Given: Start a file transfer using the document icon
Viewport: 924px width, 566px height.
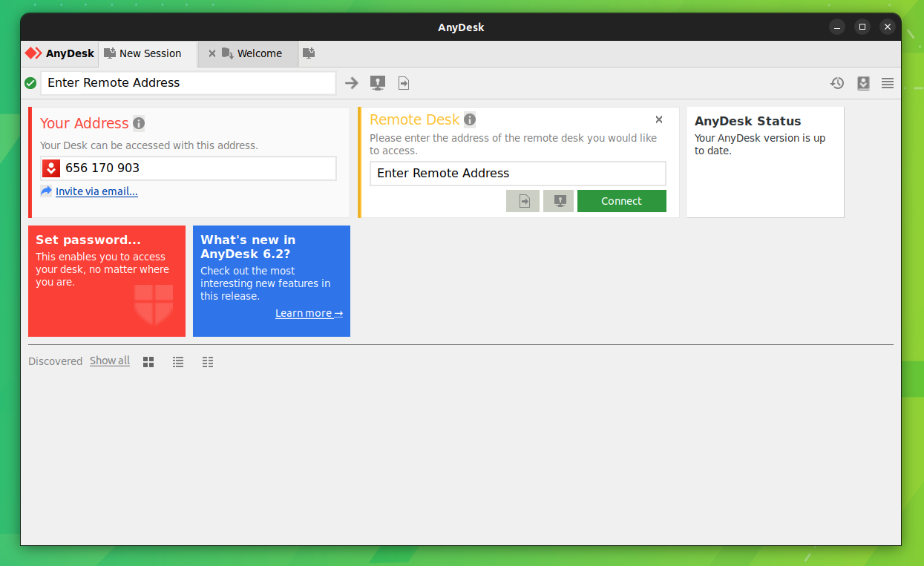Looking at the screenshot, I should click(403, 82).
